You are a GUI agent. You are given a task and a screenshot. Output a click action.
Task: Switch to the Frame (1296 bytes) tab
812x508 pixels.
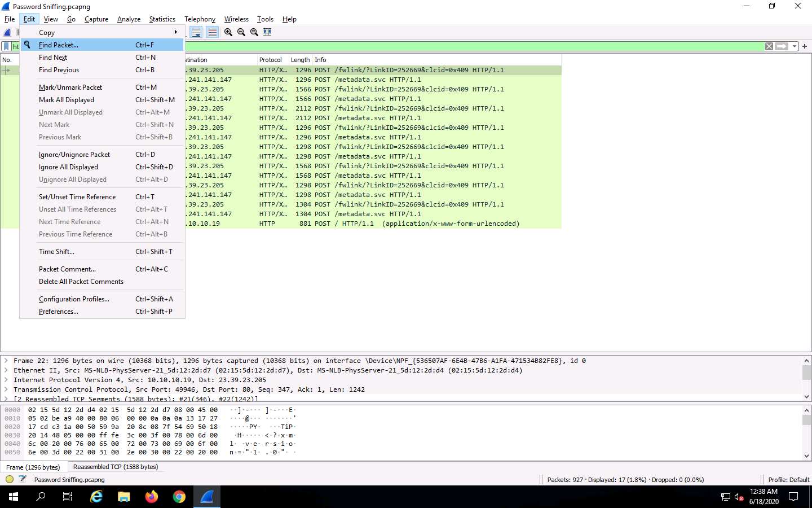tap(33, 467)
